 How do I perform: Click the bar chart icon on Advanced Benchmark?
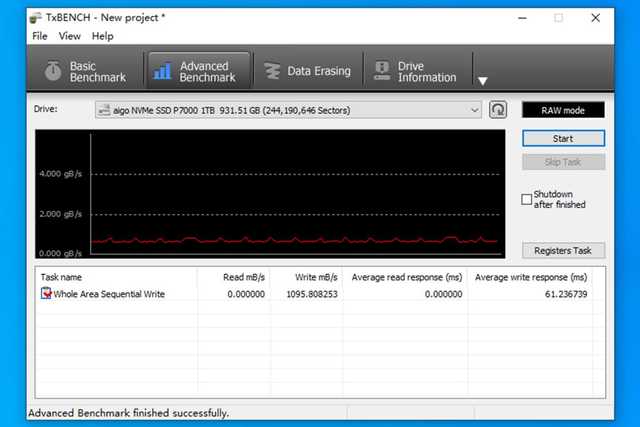pos(162,71)
